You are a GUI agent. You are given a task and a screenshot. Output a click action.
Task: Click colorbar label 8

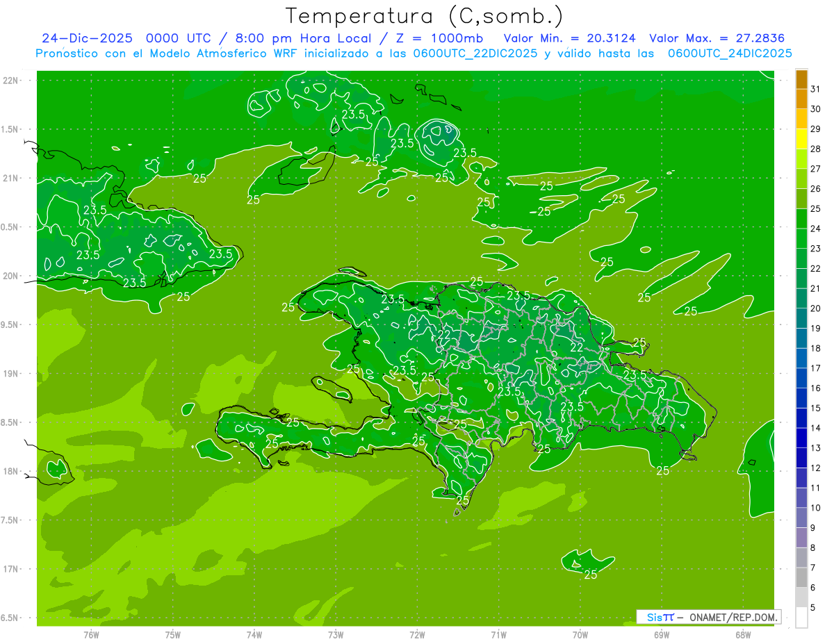813,547
